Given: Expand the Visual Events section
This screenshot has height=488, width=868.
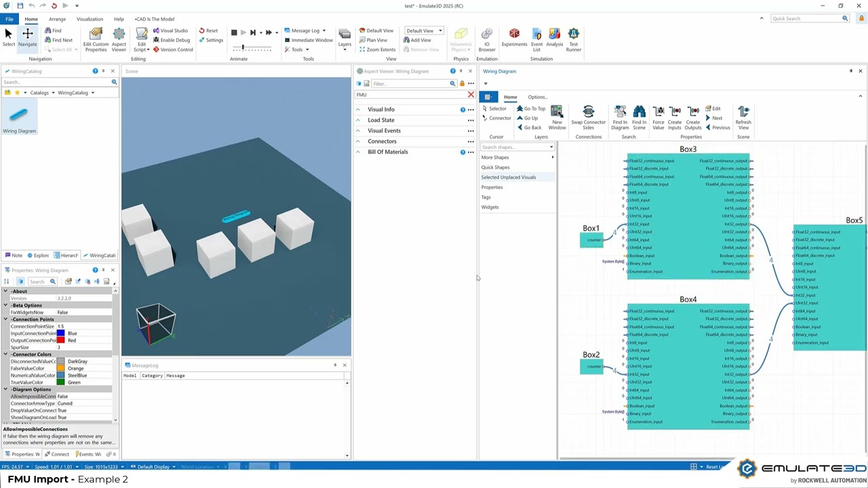Looking at the screenshot, I should (358, 131).
